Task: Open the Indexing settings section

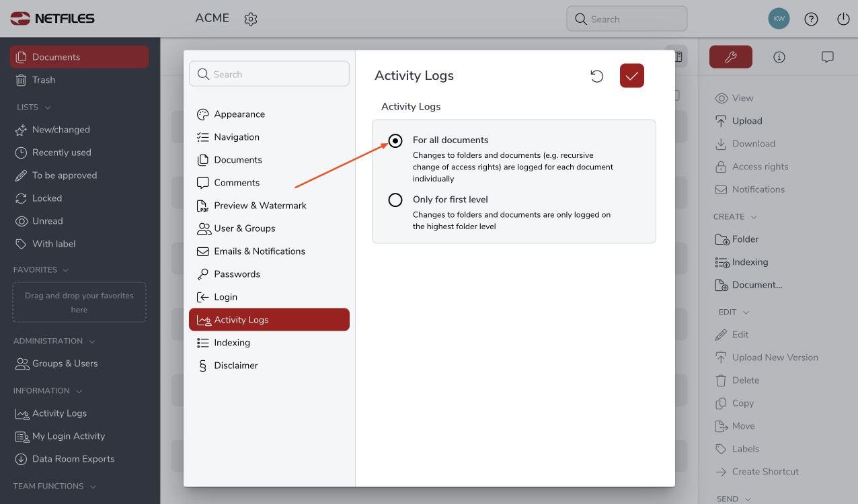Action: click(269, 343)
